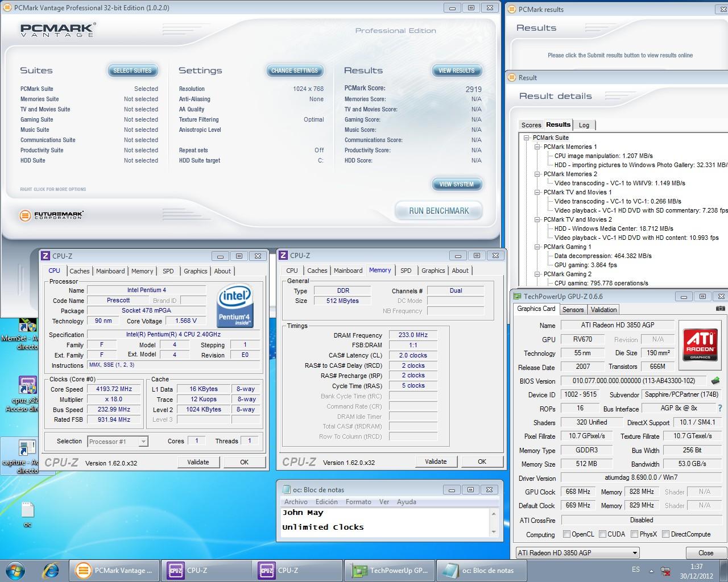728x582 pixels.
Task: Collapse the PCMark TV and Movies 2 node
Action: pos(537,219)
